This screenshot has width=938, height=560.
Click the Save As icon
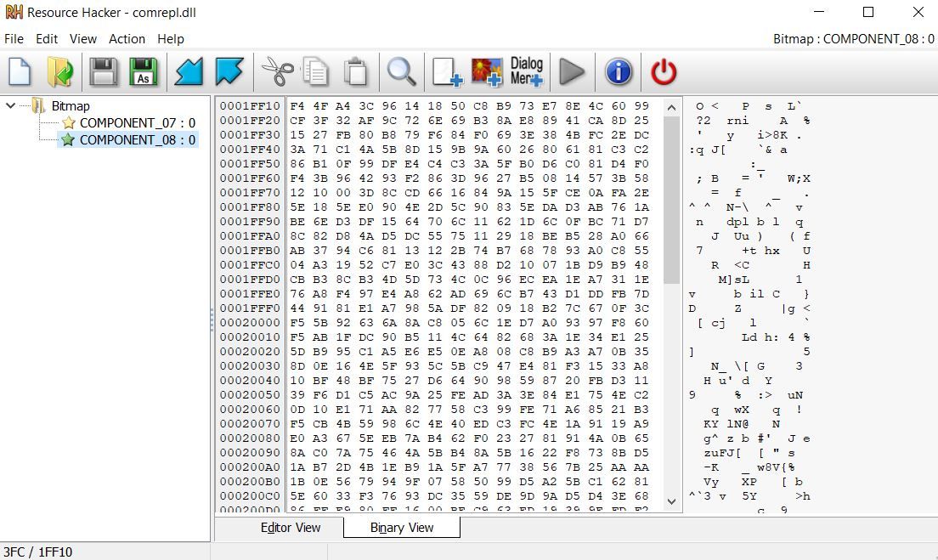144,72
